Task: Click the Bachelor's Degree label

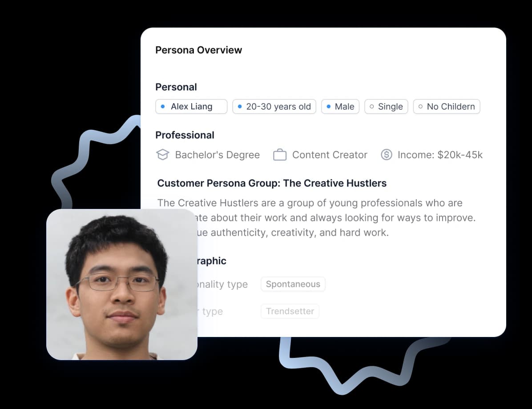Action: [217, 154]
